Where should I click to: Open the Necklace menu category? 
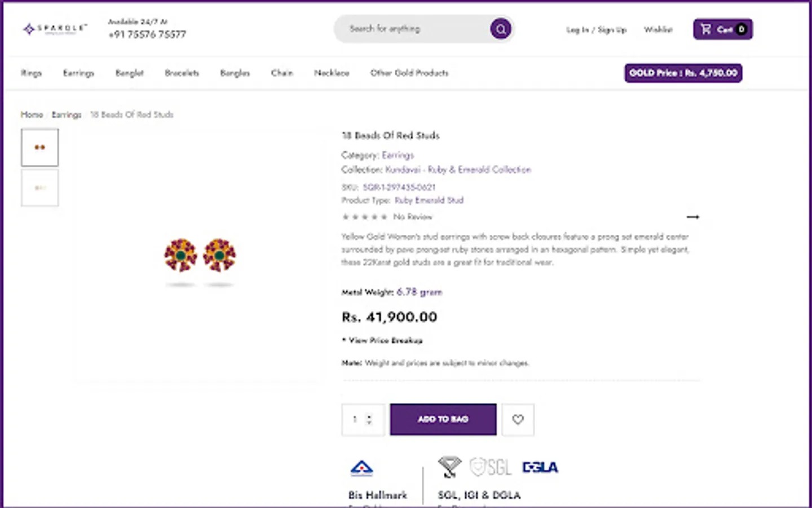(x=332, y=73)
